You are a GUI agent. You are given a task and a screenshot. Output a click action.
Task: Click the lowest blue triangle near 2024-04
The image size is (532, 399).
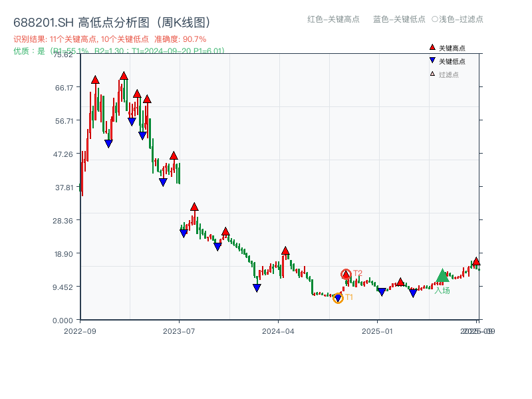click(x=256, y=287)
